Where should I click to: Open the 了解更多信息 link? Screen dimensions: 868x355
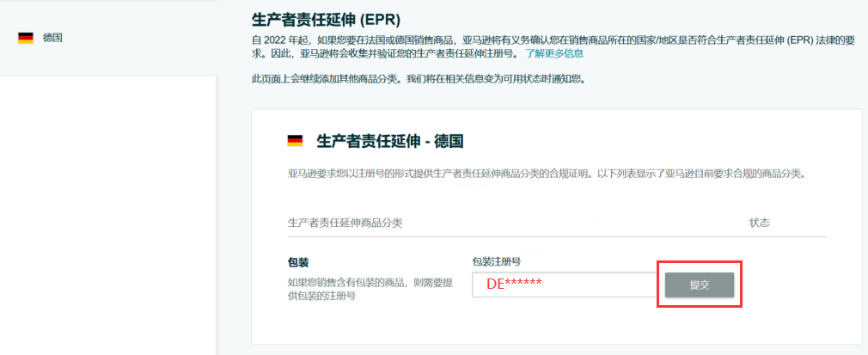pos(554,53)
